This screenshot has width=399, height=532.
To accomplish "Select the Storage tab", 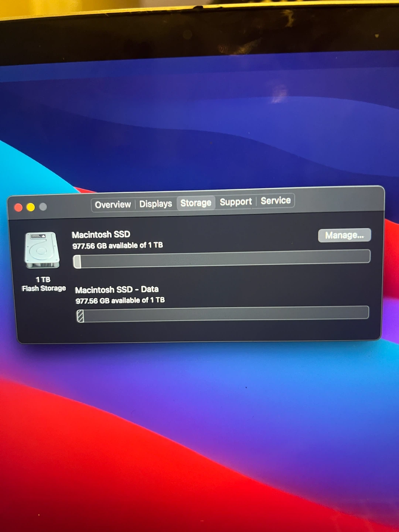I will point(196,203).
